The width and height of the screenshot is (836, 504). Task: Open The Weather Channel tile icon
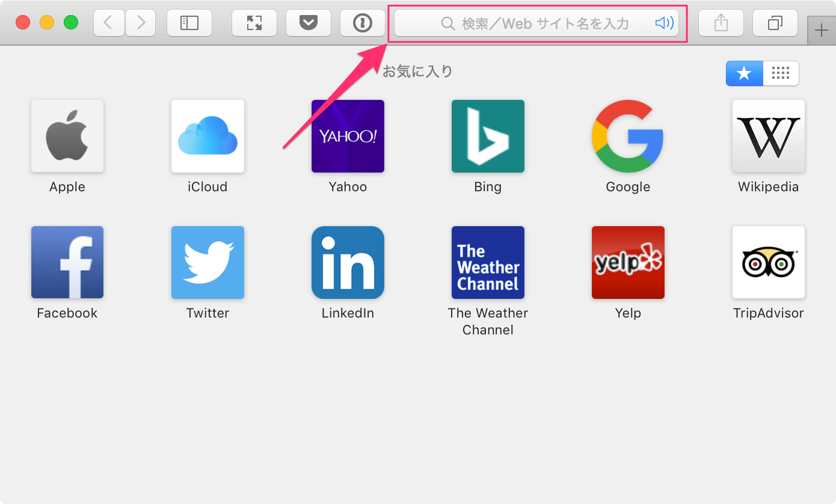488,262
